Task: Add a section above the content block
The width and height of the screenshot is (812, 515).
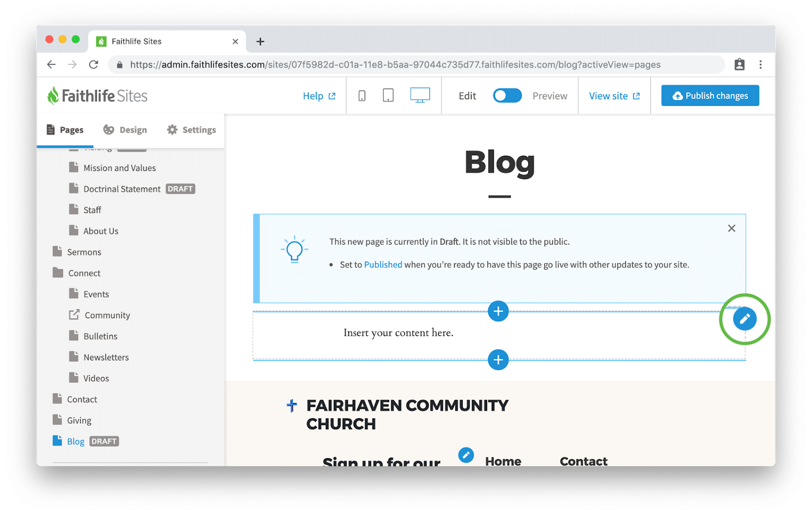Action: [x=498, y=311]
